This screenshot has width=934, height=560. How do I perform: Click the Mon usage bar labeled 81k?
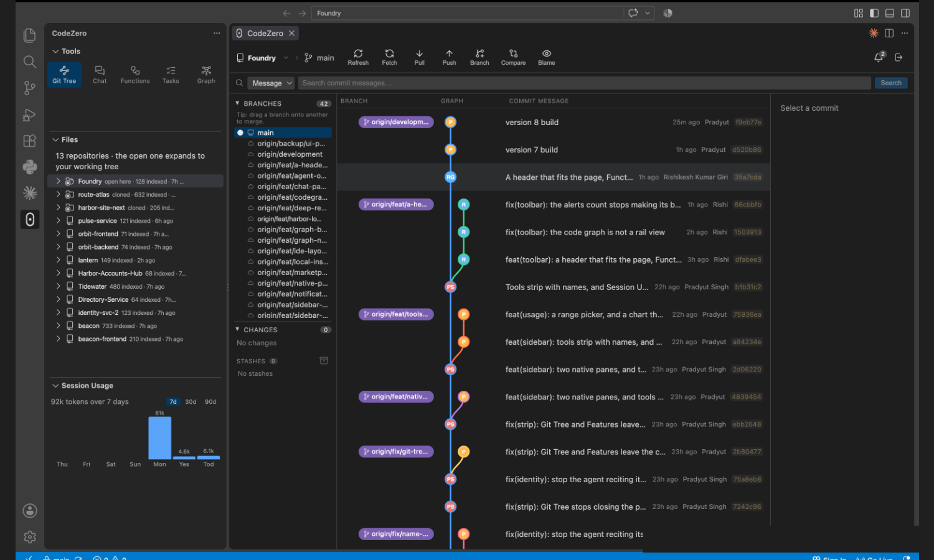pos(159,437)
